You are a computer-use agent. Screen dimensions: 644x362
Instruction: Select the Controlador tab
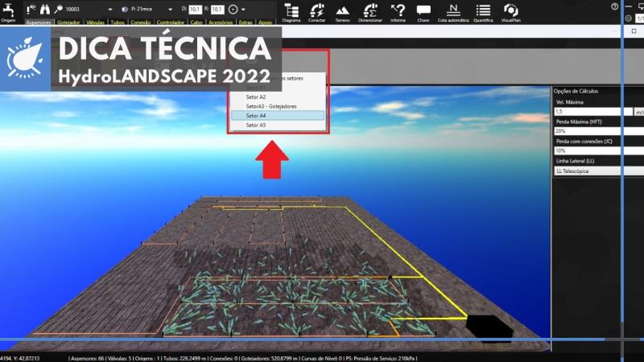tap(171, 23)
